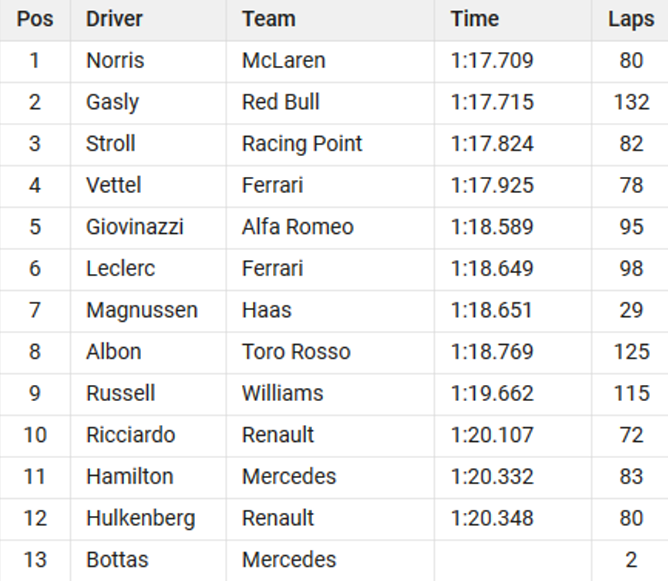
Task: Select the Magnussen driver cell
Action: tap(142, 310)
